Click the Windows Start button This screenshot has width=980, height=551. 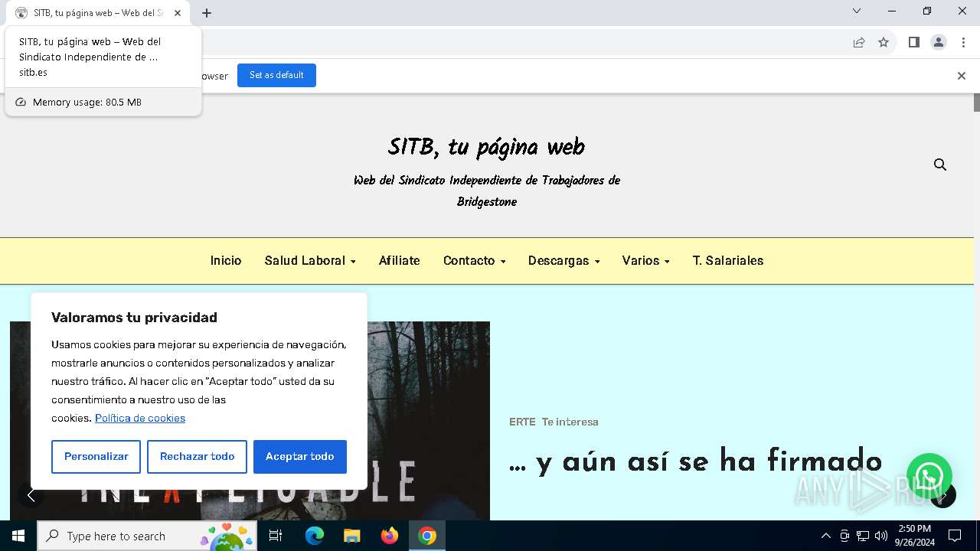click(18, 536)
